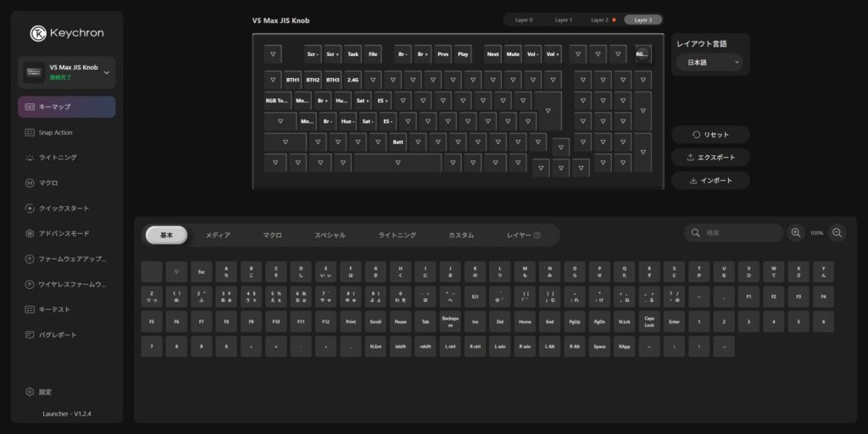Select the スペシャル keycode tab

pyautogui.click(x=330, y=235)
